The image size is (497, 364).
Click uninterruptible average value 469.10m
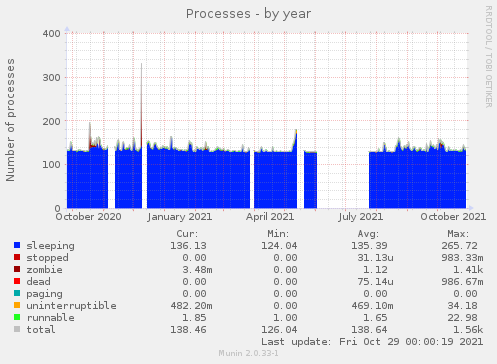tap(372, 306)
